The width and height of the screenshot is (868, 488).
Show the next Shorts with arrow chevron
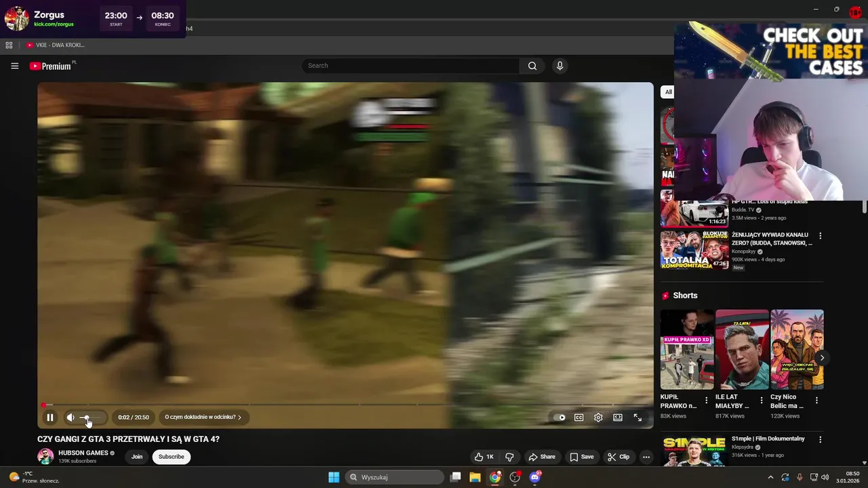point(822,358)
